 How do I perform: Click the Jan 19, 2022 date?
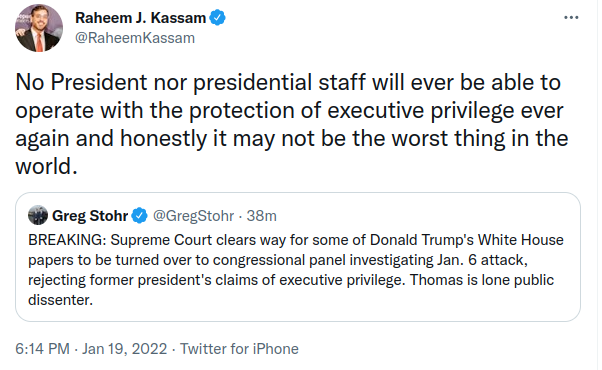click(x=124, y=349)
